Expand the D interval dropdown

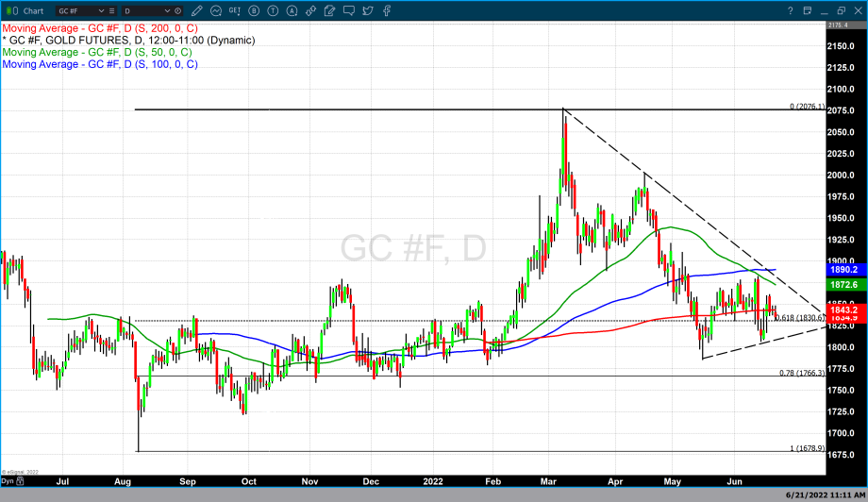coord(164,10)
